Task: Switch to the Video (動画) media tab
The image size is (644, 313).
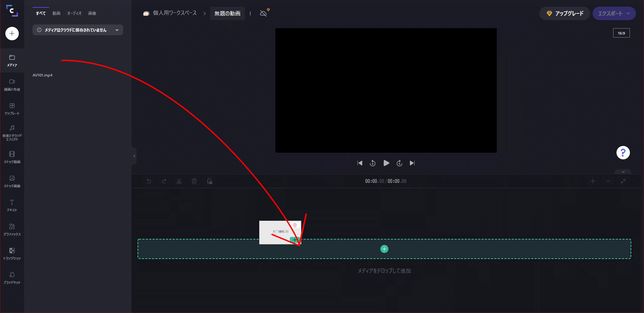Action: tap(56, 13)
